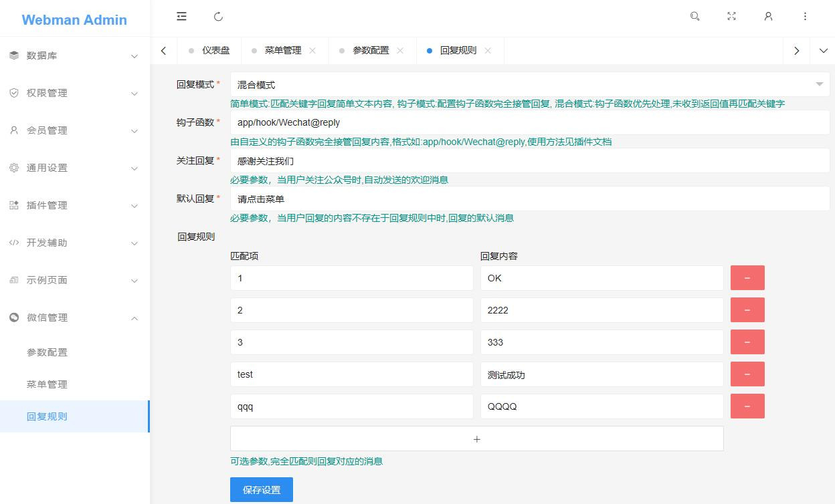This screenshot has width=835, height=504.
Task: Close the 菜单管理 tab
Action: tap(312, 51)
